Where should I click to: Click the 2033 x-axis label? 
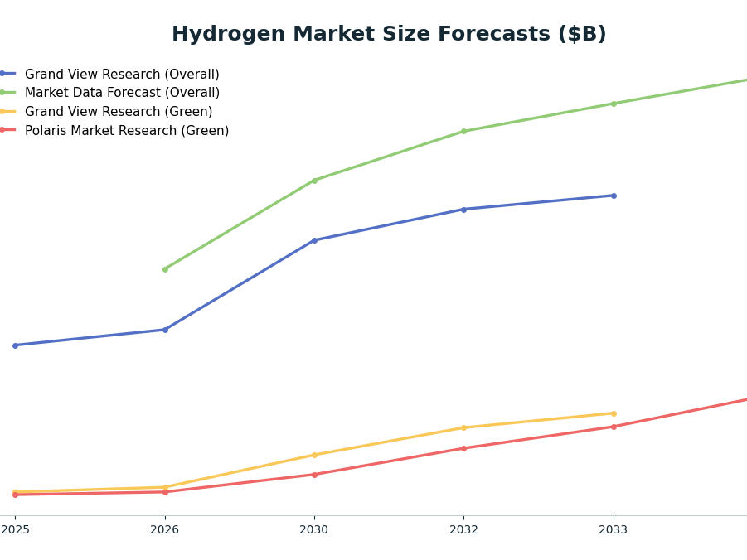point(614,529)
